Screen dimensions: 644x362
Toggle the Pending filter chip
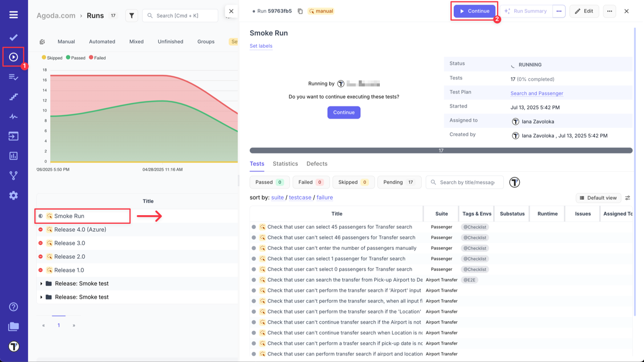click(399, 182)
